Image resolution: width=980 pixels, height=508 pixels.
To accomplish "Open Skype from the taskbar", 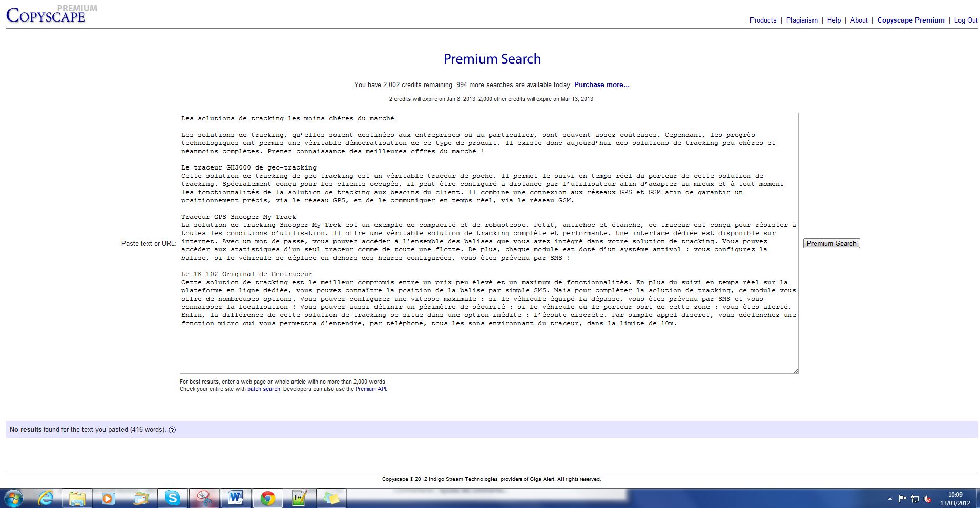I will [x=172, y=498].
